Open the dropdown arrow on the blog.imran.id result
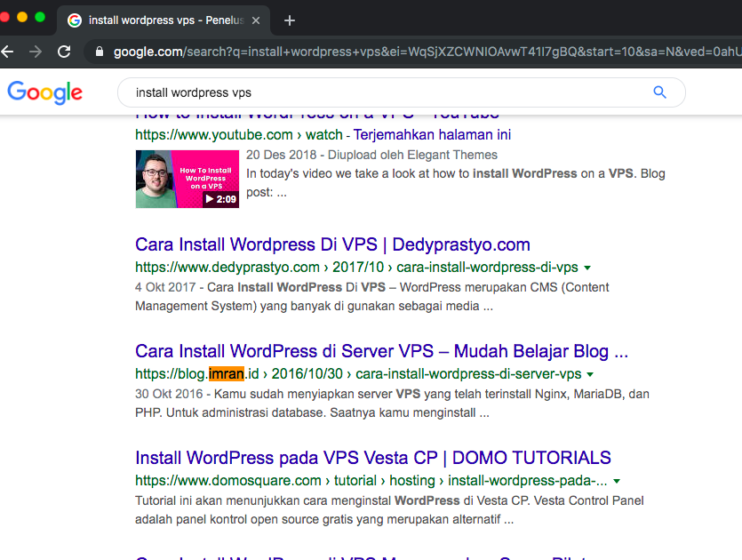The image size is (742, 560). pyautogui.click(x=590, y=373)
